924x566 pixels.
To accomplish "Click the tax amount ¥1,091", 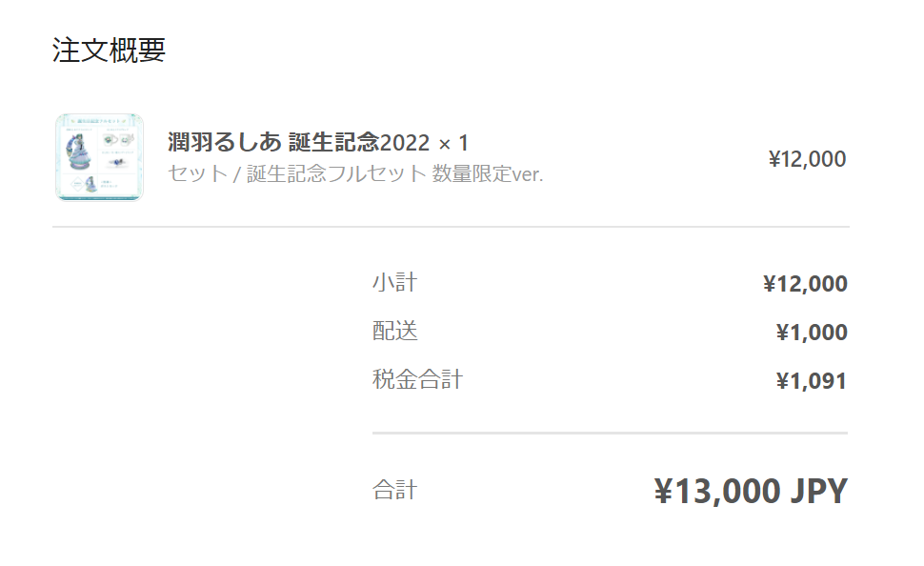I will (812, 382).
